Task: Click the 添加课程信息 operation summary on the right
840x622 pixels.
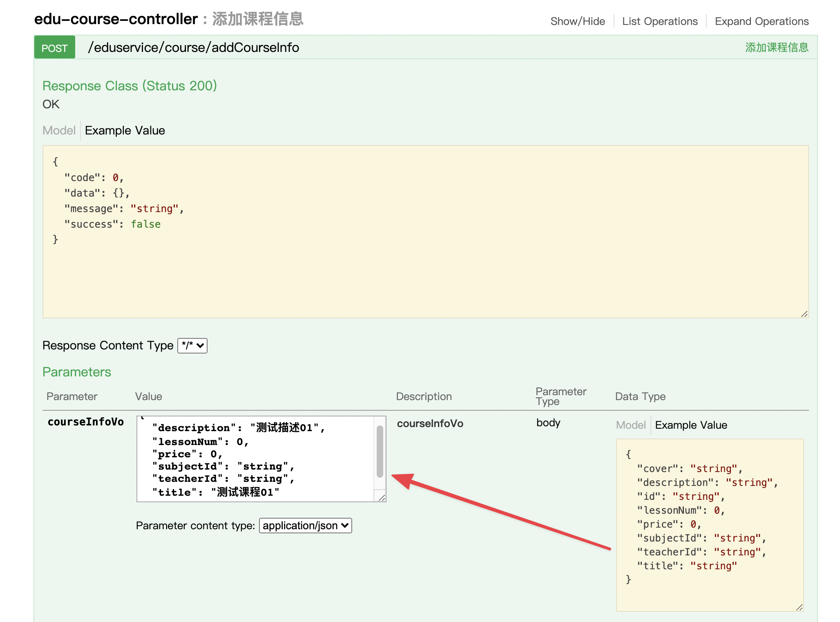Action: (x=777, y=47)
